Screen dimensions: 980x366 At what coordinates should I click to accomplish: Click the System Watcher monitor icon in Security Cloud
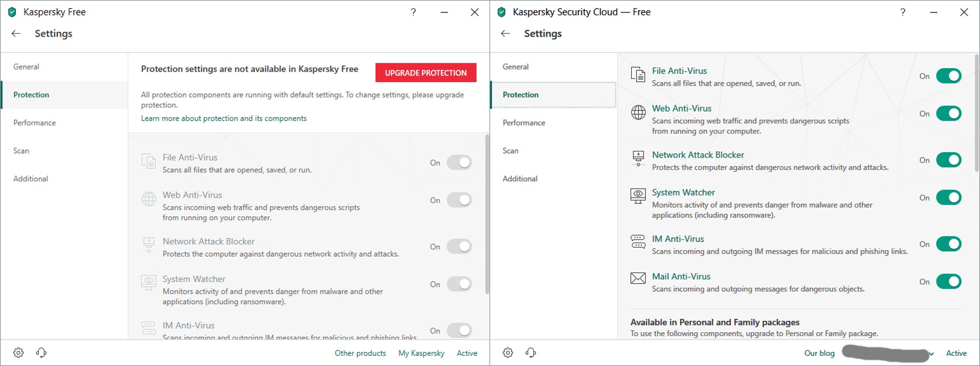point(638,196)
